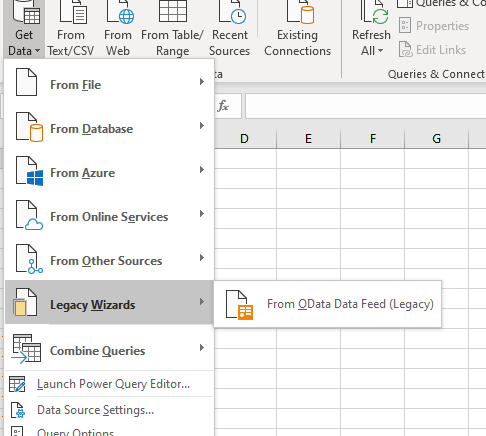Click the From Table/Range grid icon
Image resolution: width=486 pixels, height=436 pixels.
click(x=173, y=11)
